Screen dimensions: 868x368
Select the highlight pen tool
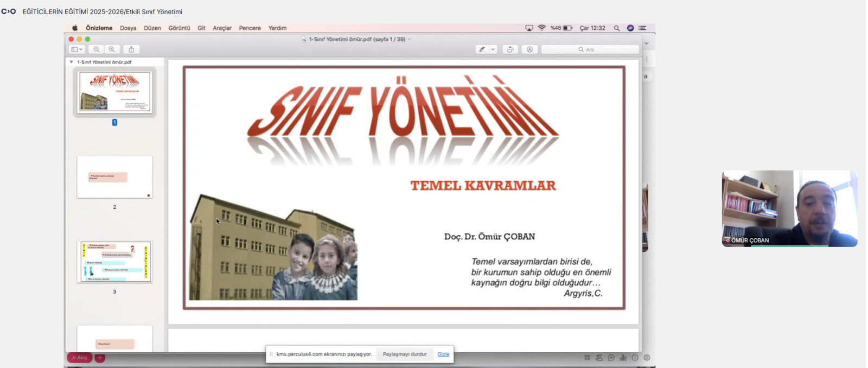tap(482, 49)
